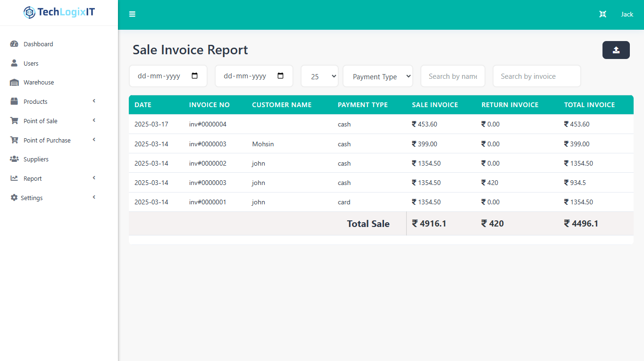
Task: Click the export upload icon button
Action: pos(616,50)
